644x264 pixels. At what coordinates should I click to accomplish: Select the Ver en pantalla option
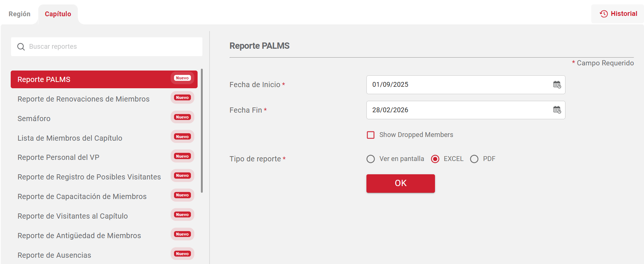[370, 159]
